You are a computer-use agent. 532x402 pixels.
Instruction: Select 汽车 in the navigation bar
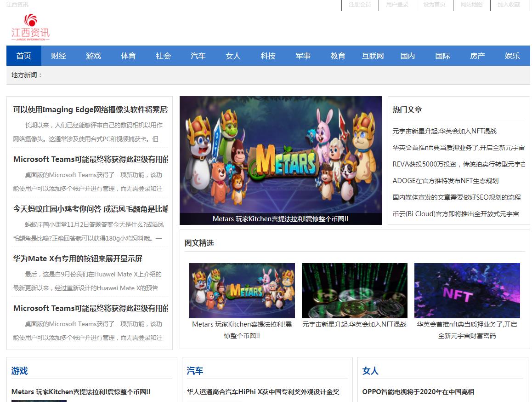(x=198, y=56)
